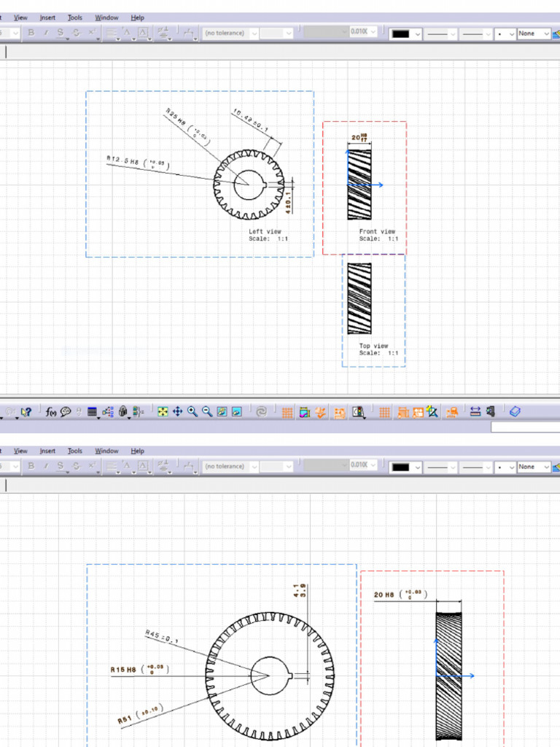Screen dimensions: 560x747
Task: Toggle Bold in lower window text toolbar
Action: [31, 466]
